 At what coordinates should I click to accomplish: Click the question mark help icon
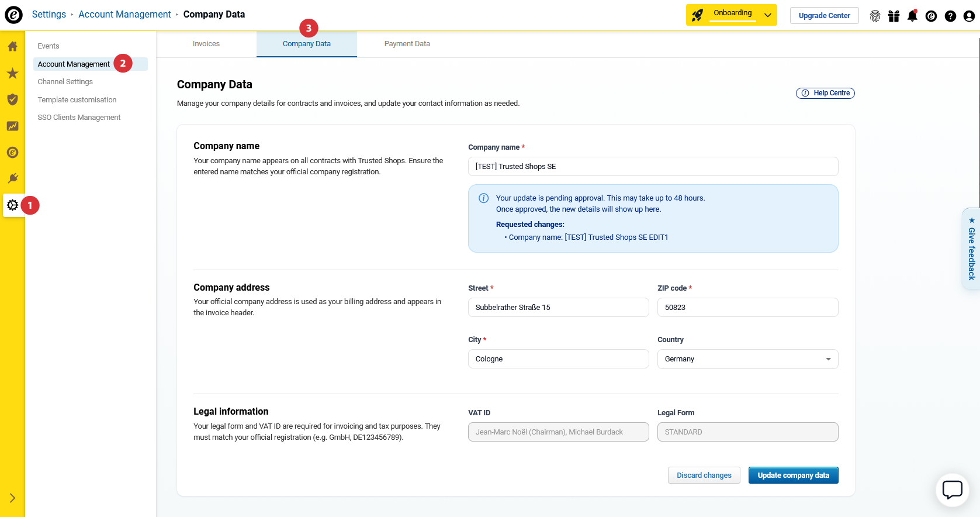pyautogui.click(x=950, y=16)
